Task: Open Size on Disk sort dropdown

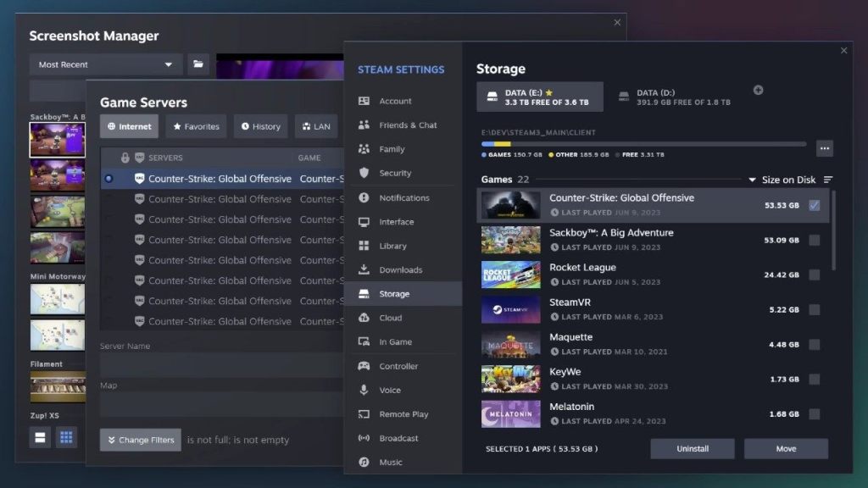Action: point(782,180)
